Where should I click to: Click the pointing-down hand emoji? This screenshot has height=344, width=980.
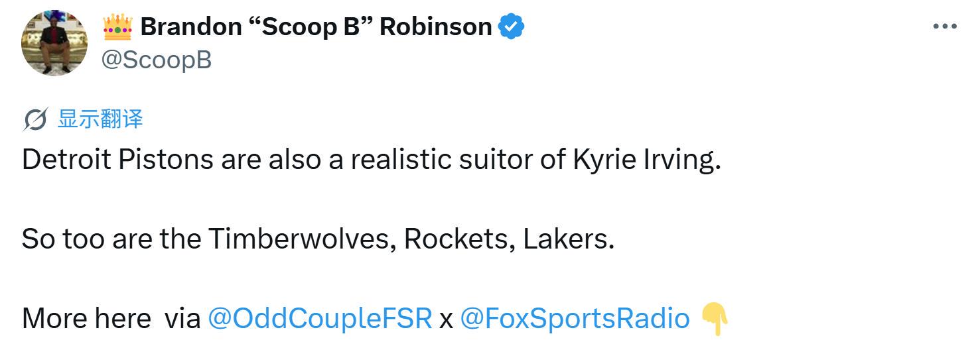[715, 318]
